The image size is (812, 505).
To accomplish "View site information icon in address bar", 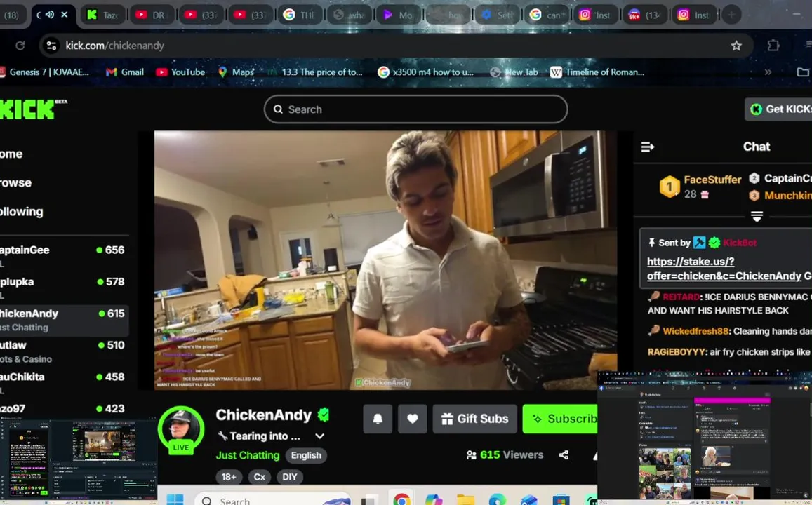I will (51, 46).
